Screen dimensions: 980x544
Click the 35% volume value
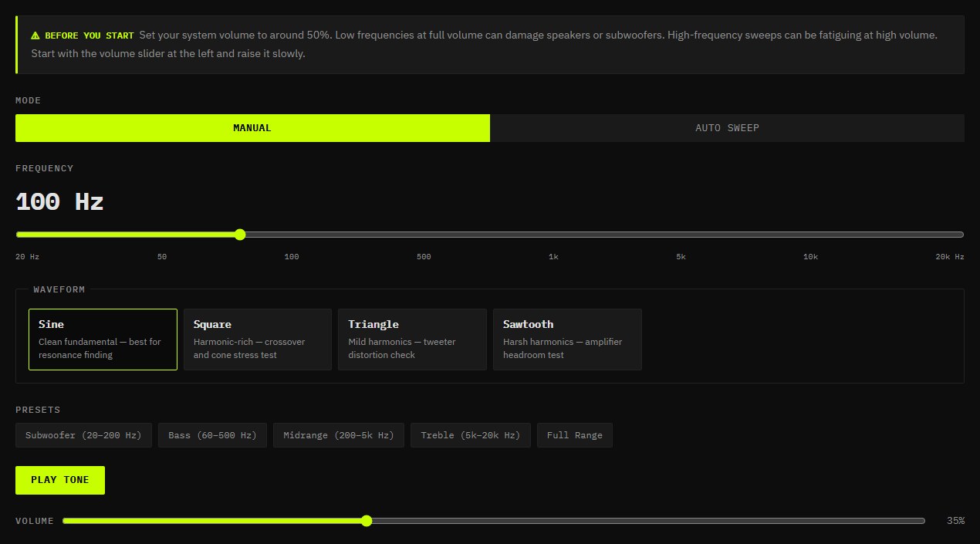coord(955,521)
